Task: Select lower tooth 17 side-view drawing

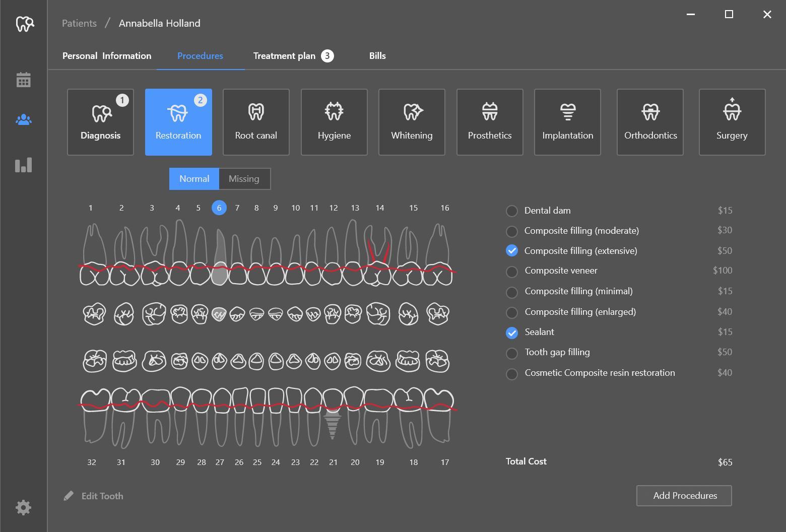Action: coord(438,415)
